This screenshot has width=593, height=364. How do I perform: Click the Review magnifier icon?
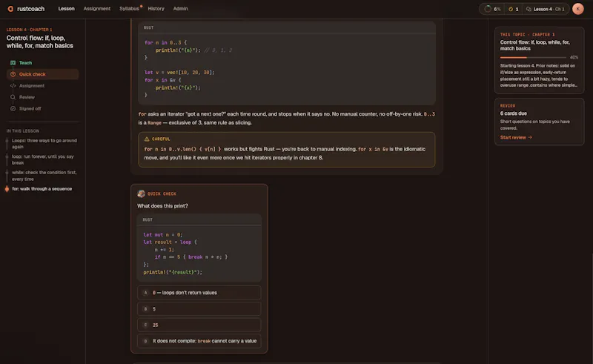pos(13,97)
